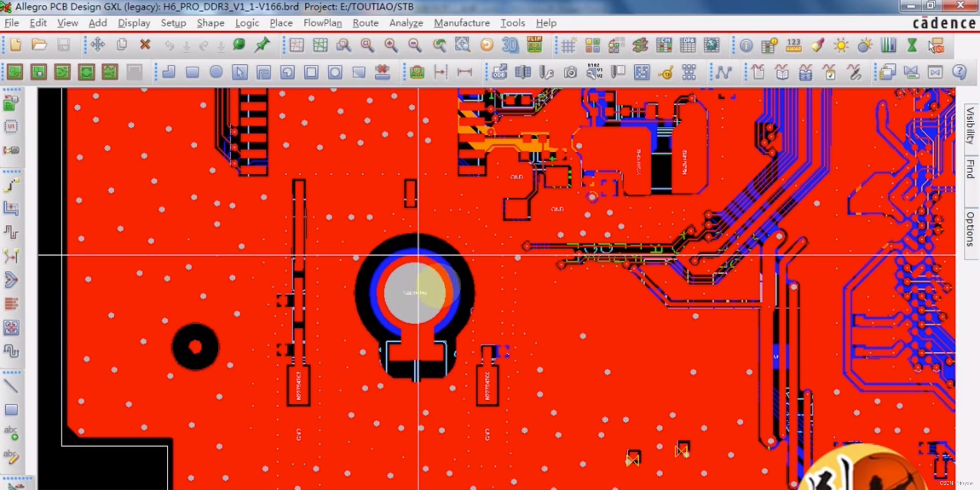Screen dimensions: 980x490
Task: Select the Move tool icon
Action: click(98, 45)
